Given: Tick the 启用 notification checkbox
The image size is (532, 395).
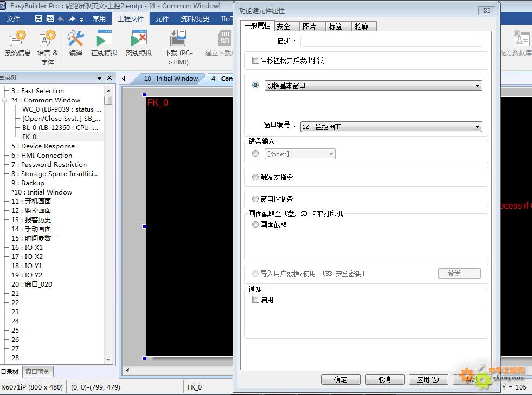Looking at the screenshot, I should point(256,300).
